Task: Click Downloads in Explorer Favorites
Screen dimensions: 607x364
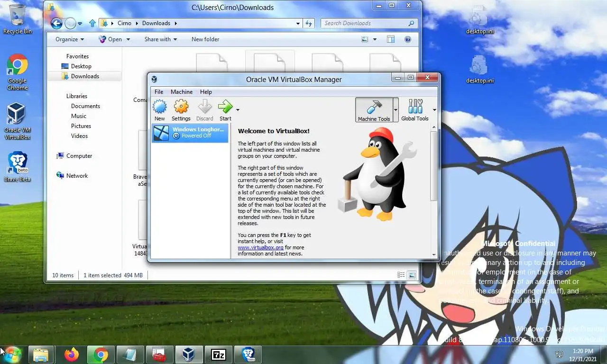Action: [85, 76]
